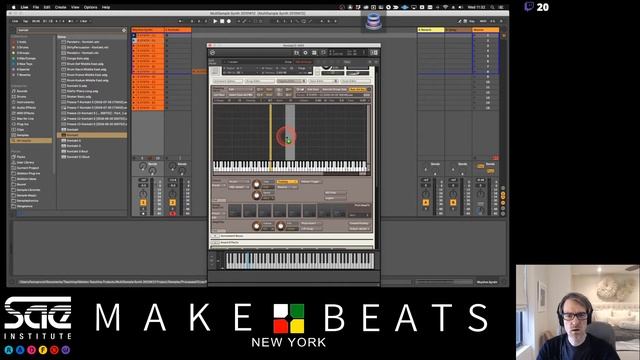Click the Apple menu icon
The image size is (640, 360).
(x=13, y=7)
